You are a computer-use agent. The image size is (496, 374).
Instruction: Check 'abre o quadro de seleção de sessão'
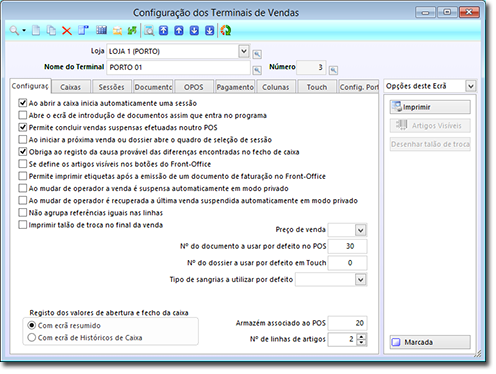pos(23,139)
